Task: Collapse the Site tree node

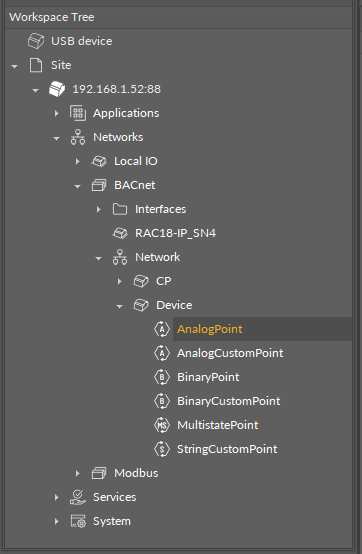Action: click(x=14, y=66)
